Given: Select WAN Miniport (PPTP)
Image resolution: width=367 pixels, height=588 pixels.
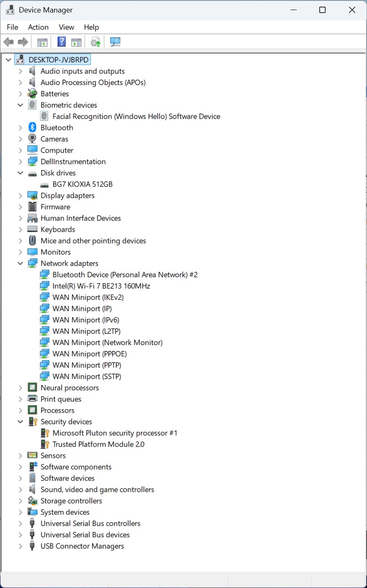Looking at the screenshot, I should (87, 365).
